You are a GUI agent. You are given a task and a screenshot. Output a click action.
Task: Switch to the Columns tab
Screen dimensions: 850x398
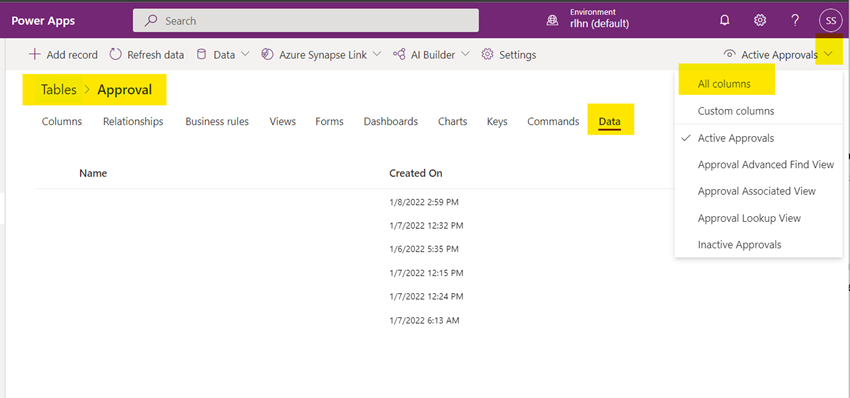click(62, 121)
